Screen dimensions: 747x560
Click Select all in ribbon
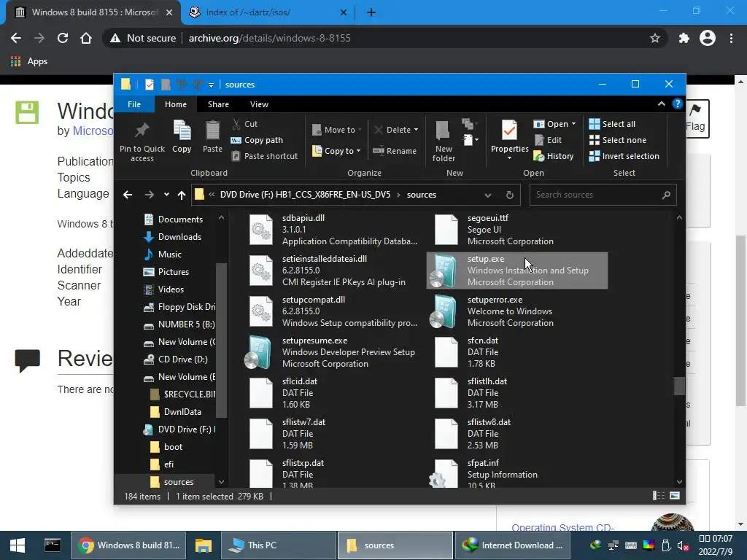(612, 124)
